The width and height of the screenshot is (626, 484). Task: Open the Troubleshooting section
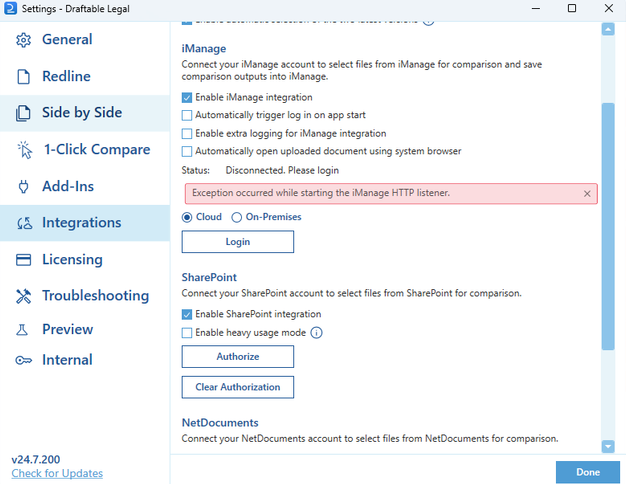point(85,296)
